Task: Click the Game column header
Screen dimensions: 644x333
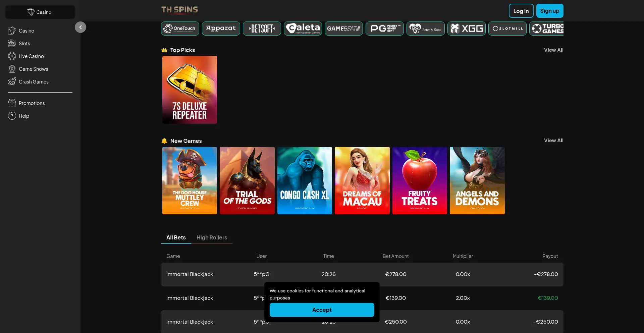Action: pos(173,256)
